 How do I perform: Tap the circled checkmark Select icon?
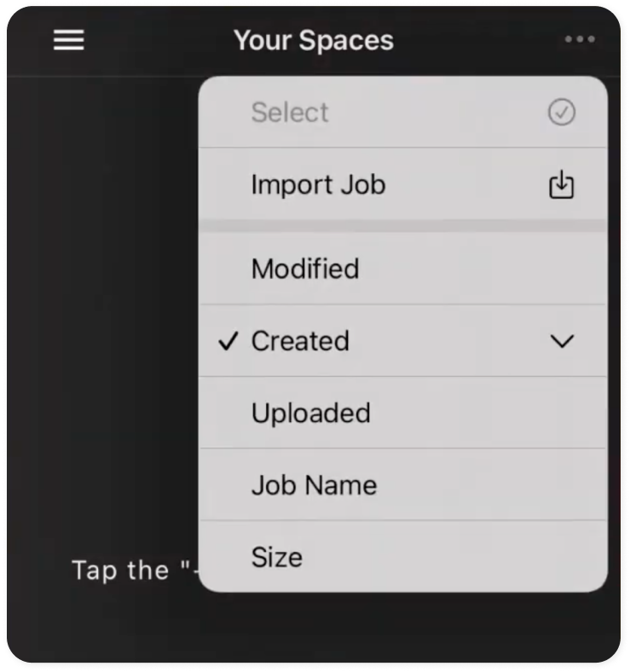[562, 113]
